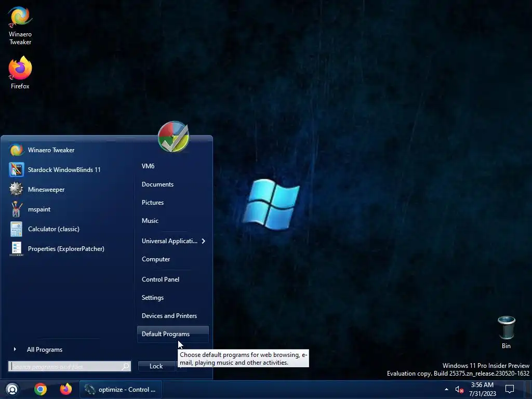Open Devices and Printers
532x399 pixels.
(172, 316)
